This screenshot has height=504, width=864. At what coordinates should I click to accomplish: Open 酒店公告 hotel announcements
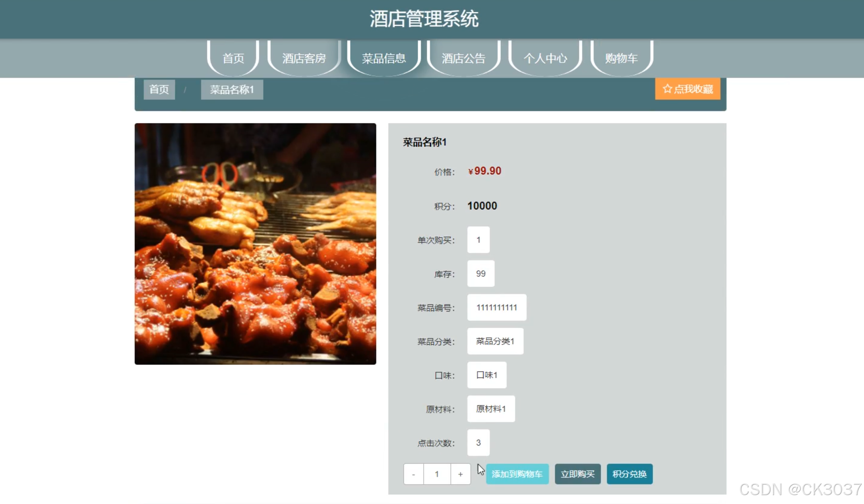(x=464, y=58)
